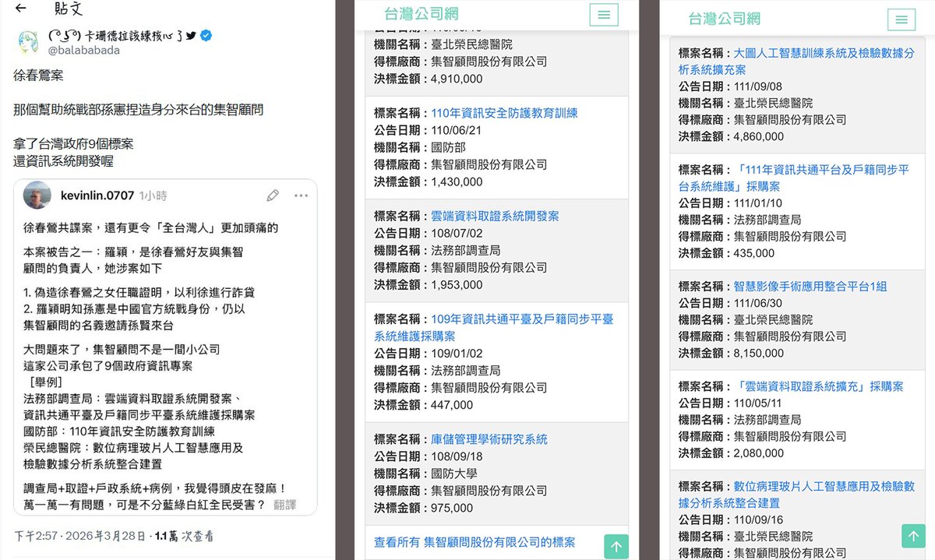
Task: Open the three-dot options menu on kevinlin.0707's post
Action: tap(302, 195)
